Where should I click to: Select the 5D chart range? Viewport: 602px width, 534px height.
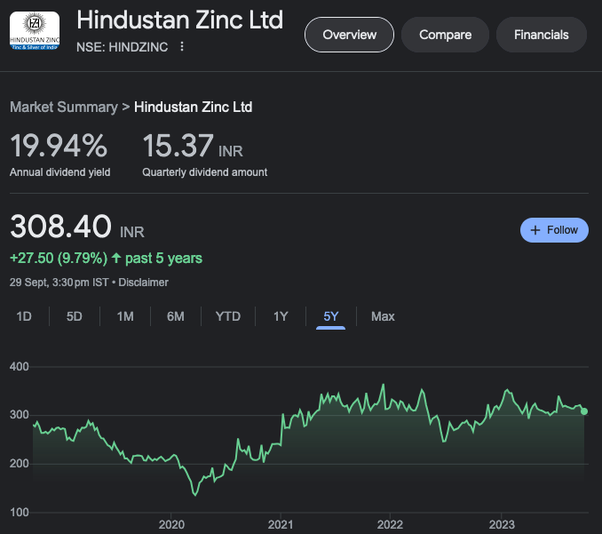point(74,316)
